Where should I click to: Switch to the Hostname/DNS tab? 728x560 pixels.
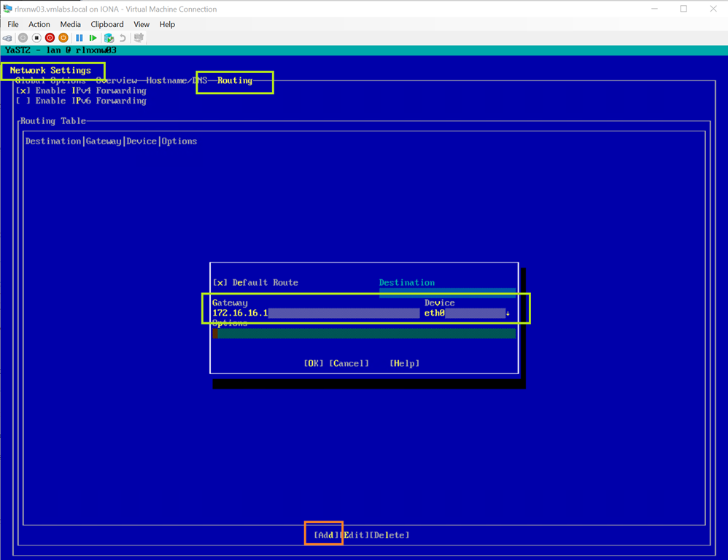[x=177, y=80]
